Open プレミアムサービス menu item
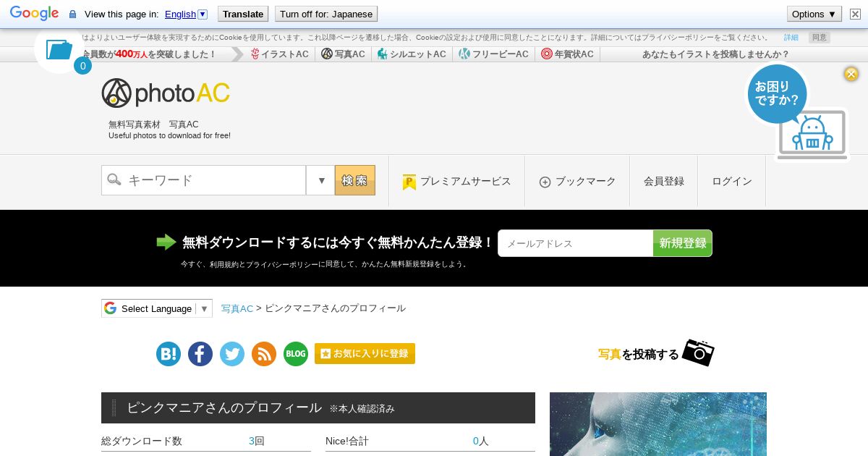The height and width of the screenshot is (456, 868). [x=457, y=181]
